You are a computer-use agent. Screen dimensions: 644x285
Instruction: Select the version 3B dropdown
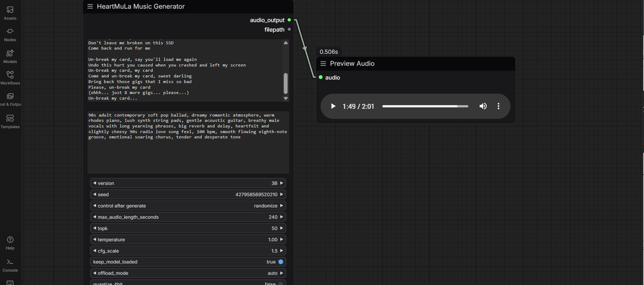pyautogui.click(x=188, y=183)
